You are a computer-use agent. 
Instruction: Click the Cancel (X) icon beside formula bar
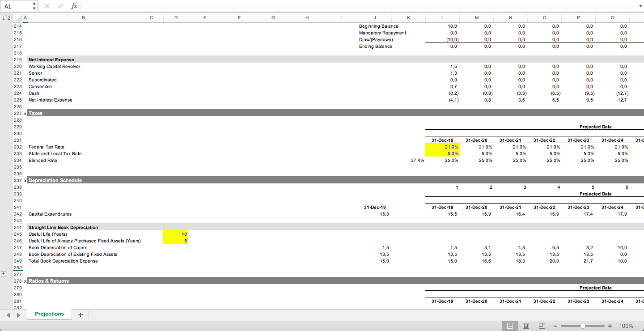point(47,6)
